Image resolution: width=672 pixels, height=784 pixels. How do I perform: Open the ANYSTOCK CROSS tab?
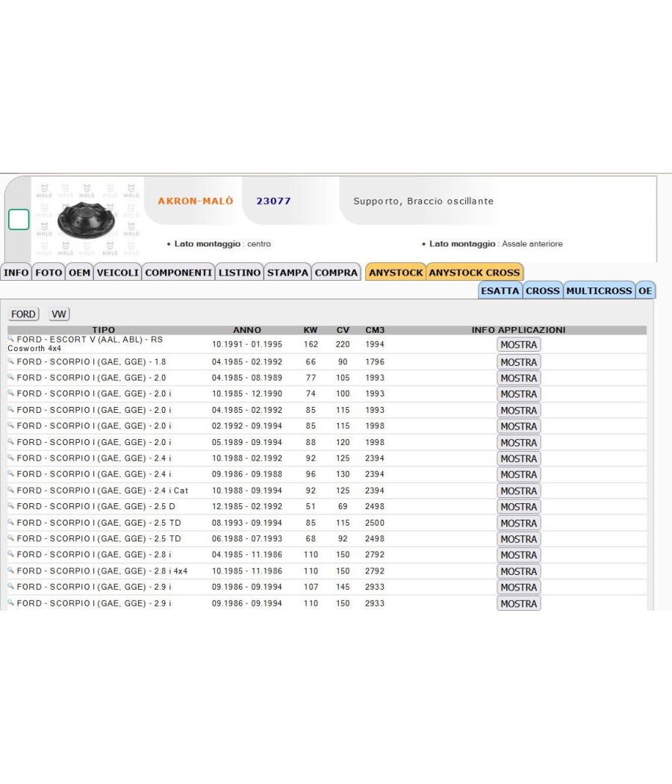click(474, 273)
